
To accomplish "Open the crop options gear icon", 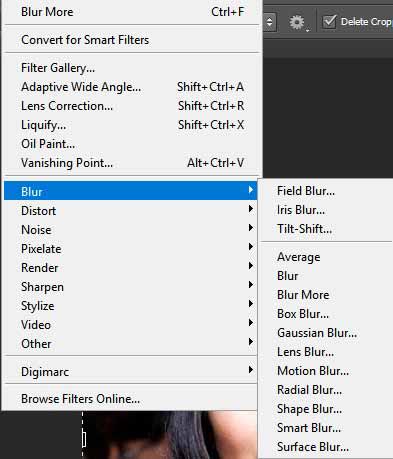I will [298, 23].
